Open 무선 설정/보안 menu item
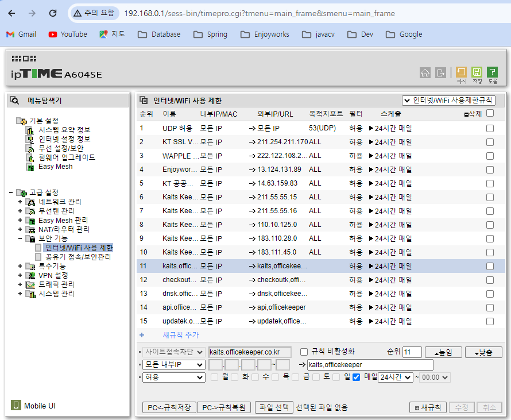The height and width of the screenshot is (420, 511). click(61, 148)
